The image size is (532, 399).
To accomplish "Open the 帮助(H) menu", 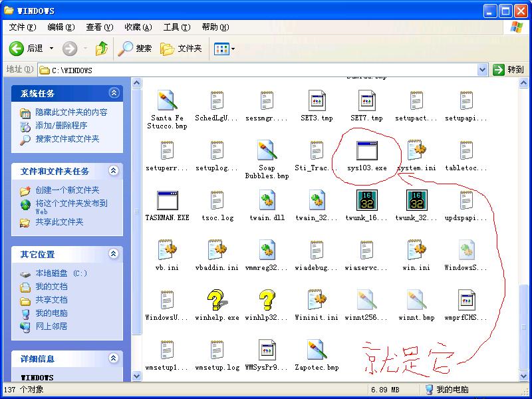I will pos(215,27).
